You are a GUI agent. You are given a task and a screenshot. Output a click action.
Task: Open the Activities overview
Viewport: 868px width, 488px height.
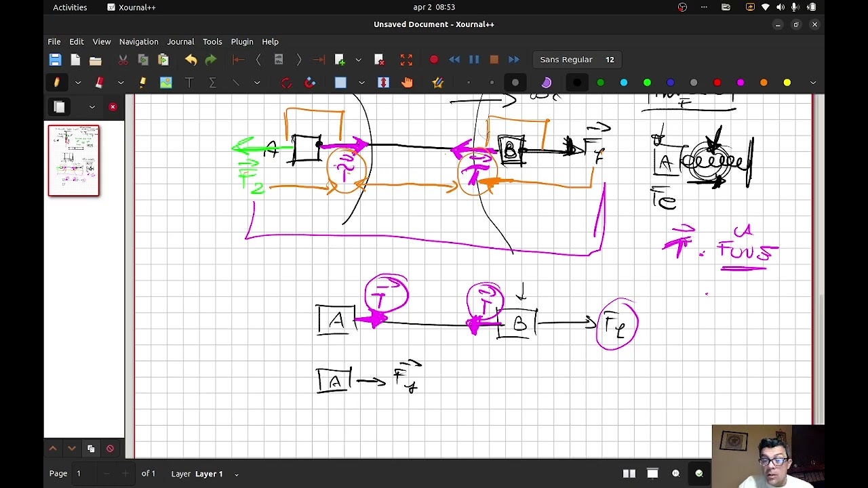coord(70,7)
